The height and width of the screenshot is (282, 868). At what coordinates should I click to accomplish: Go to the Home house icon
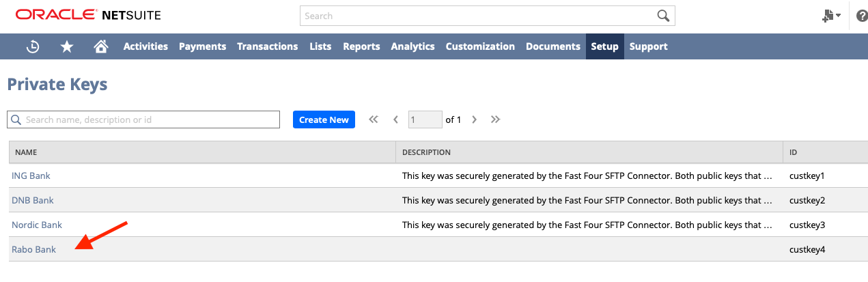[x=101, y=46]
